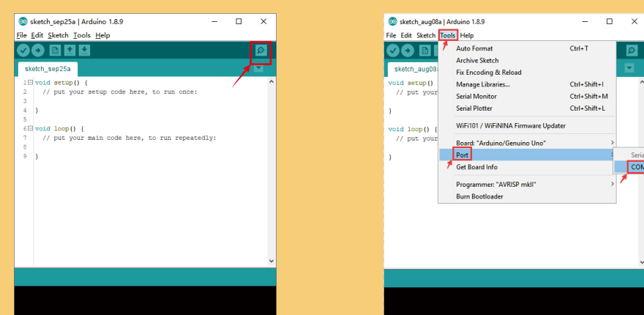This screenshot has width=644, height=315.
Task: Click 'void loop() {' line in sketch_sep25a editor
Action: tap(59, 129)
